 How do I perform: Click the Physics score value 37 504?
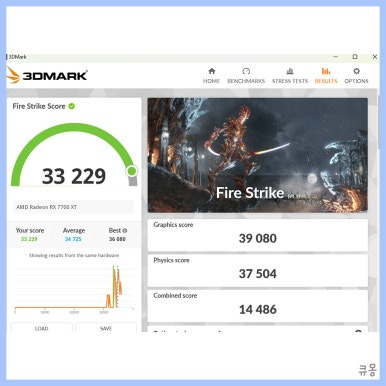(x=258, y=274)
